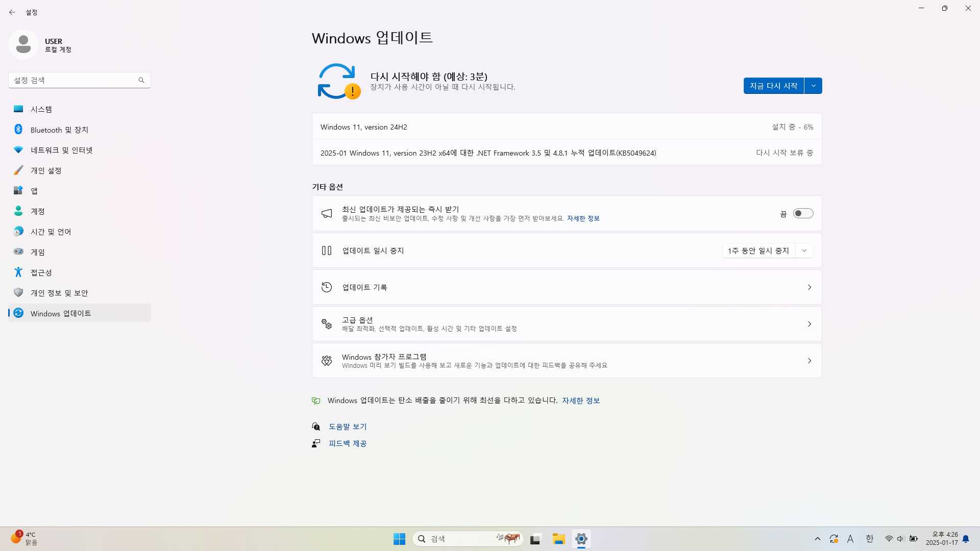
Task: Toggle 최신 업데이트가 제공되는 즉시 받기 switch
Action: [x=803, y=213]
